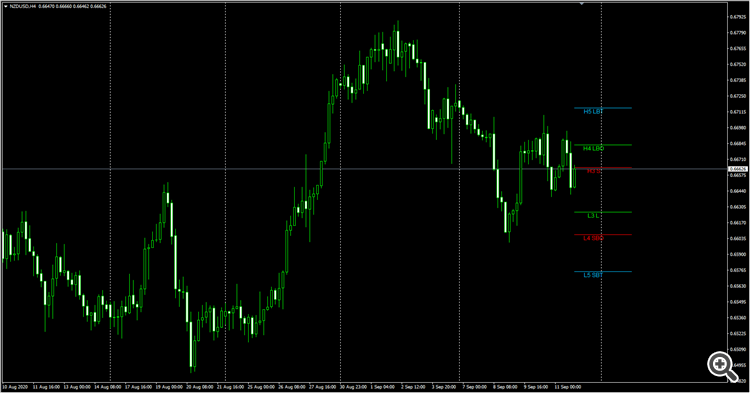Select the L3 L level label
This screenshot has height=393, width=750.
tap(593, 216)
